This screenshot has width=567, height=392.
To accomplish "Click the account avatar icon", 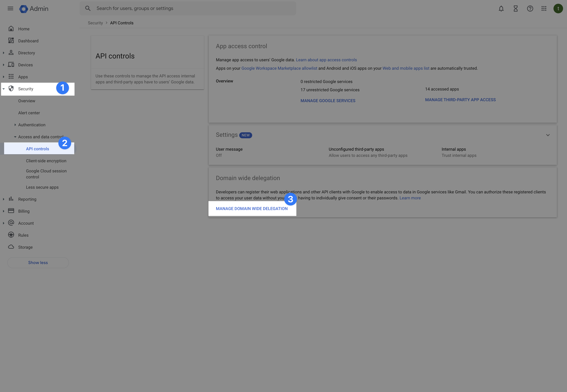I will coord(558,9).
